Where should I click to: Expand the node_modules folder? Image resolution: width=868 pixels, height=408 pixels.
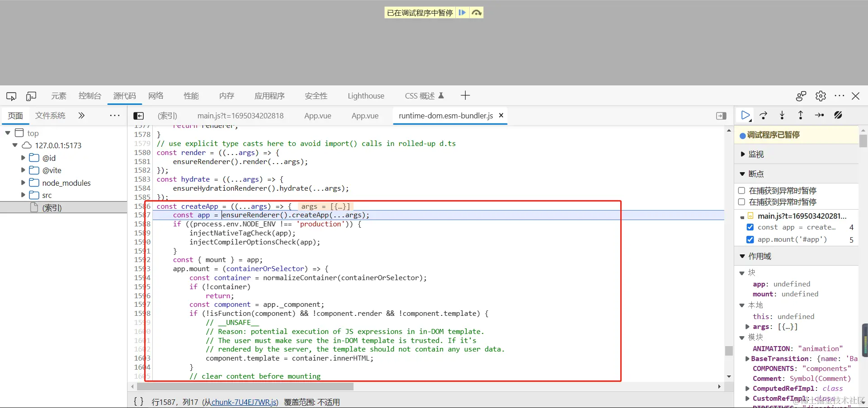[x=23, y=183]
